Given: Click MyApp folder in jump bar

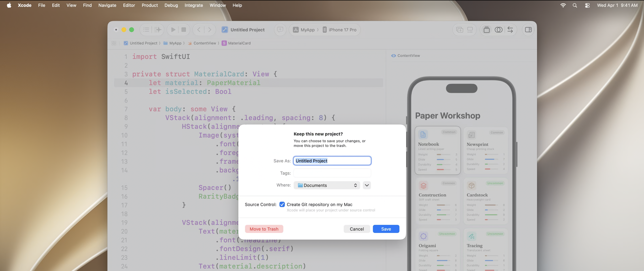Looking at the screenshot, I should click(173, 43).
